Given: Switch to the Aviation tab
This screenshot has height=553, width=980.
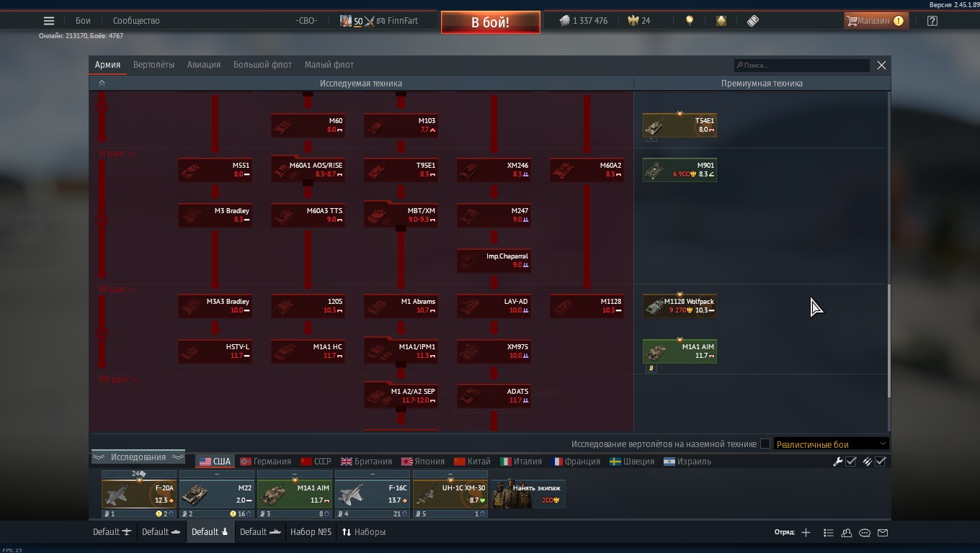Looking at the screenshot, I should 204,65.
